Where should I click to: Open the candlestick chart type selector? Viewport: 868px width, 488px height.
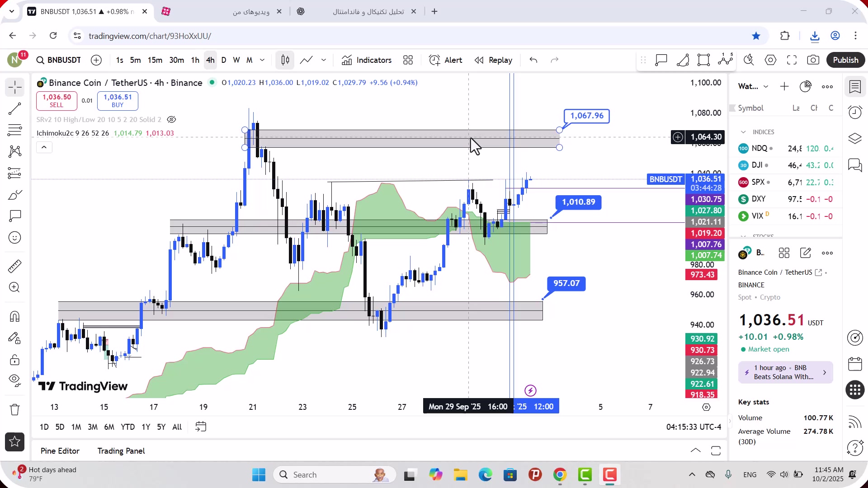pyautogui.click(x=285, y=60)
